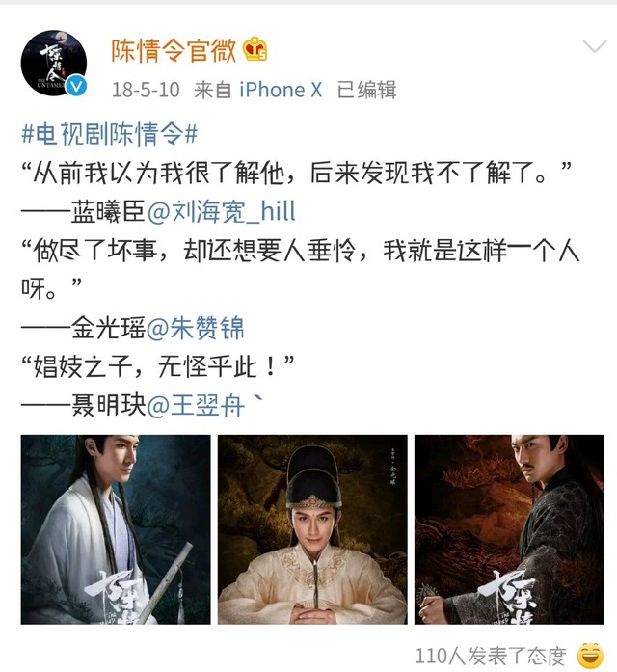Tap the gold crown membership icon
The height and width of the screenshot is (672, 617).
coord(255,50)
